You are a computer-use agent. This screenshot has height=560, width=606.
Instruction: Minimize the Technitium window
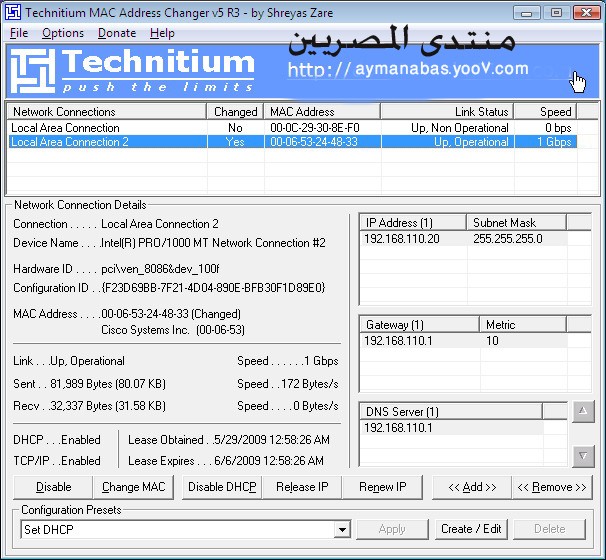tap(526, 13)
